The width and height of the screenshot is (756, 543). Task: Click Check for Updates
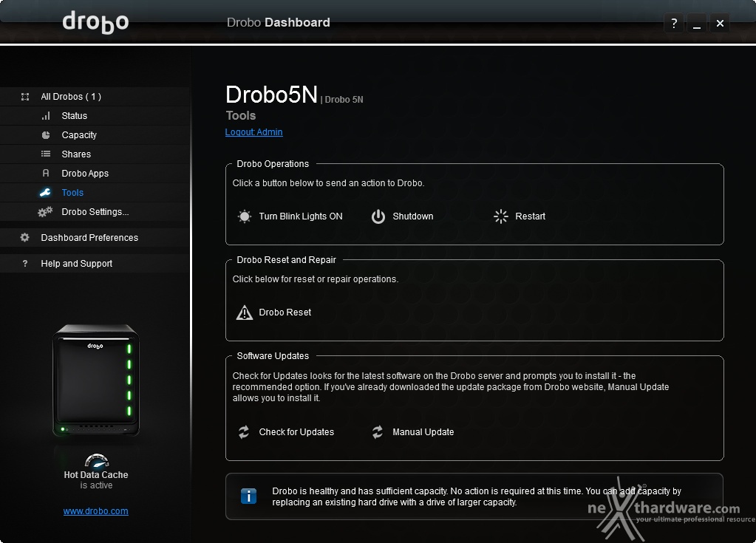click(x=296, y=432)
